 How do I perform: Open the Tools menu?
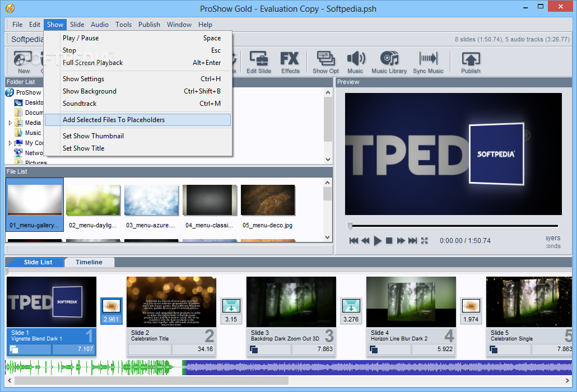tap(123, 25)
